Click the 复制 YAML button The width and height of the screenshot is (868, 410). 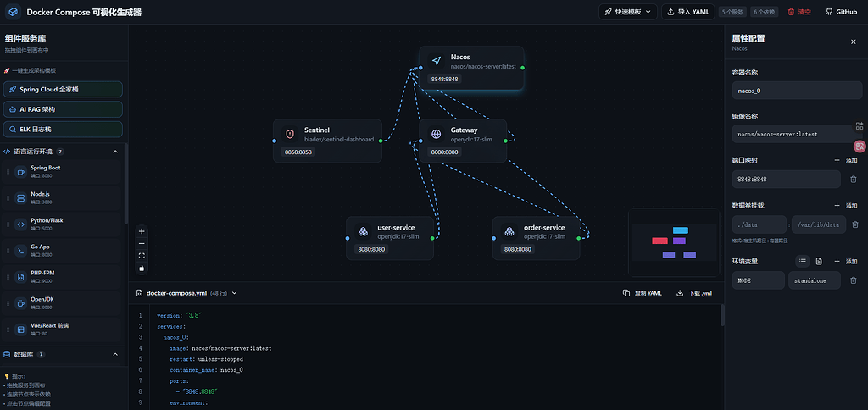click(x=643, y=293)
